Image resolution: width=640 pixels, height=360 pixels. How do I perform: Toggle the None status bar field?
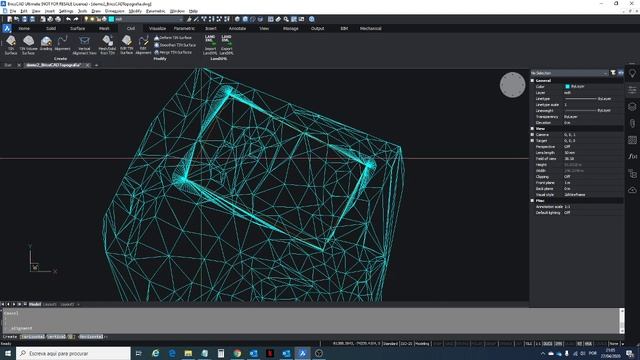(614, 344)
